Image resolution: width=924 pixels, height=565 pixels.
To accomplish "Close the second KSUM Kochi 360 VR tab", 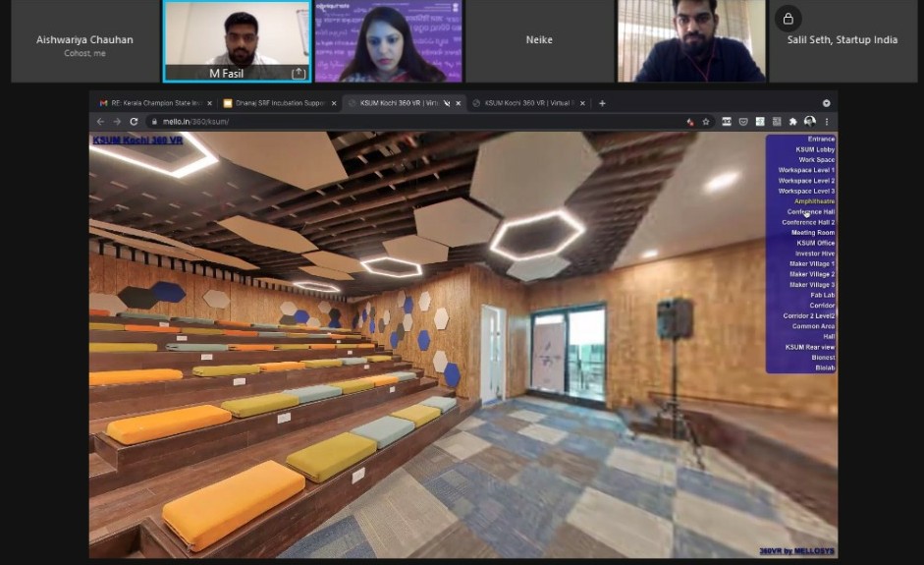I will (582, 103).
